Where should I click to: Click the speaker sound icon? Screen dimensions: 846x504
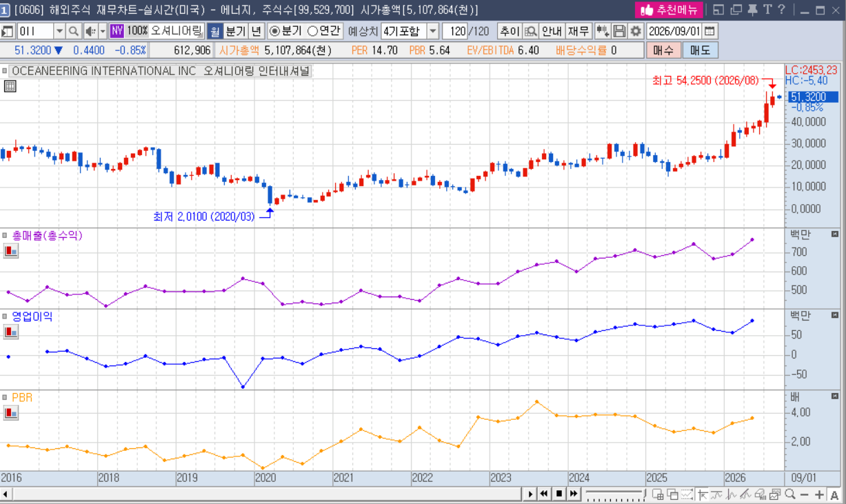coord(90,31)
